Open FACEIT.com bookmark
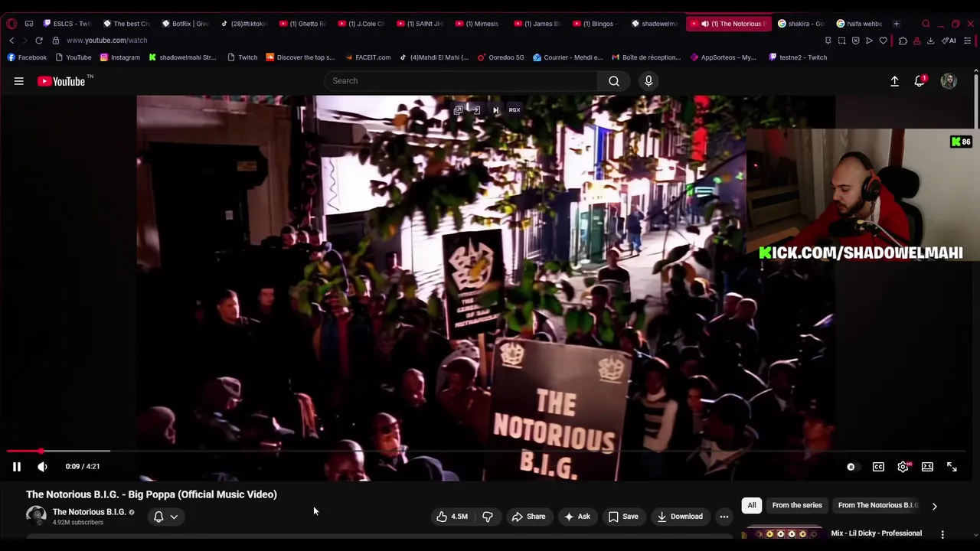Viewport: 980px width, 551px height. [367, 57]
